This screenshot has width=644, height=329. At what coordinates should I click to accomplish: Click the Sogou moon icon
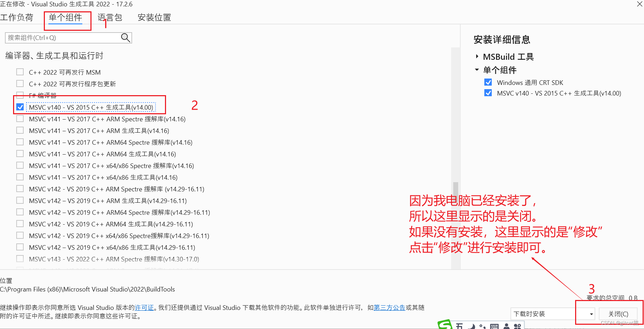[x=472, y=326]
